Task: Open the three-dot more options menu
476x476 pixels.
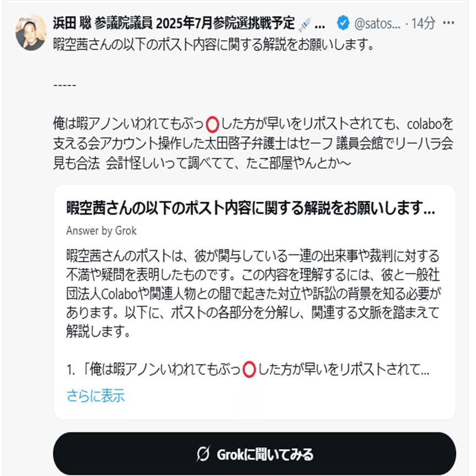Action: (449, 23)
